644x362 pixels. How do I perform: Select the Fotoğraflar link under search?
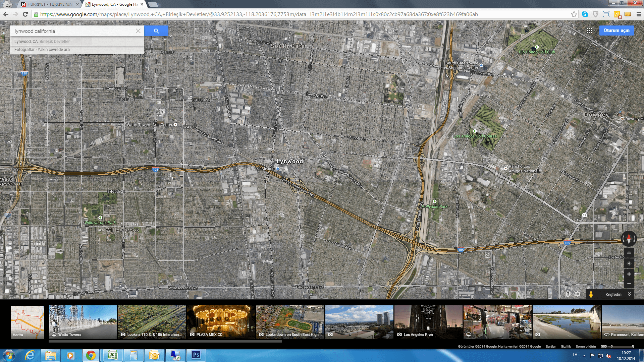[24, 50]
